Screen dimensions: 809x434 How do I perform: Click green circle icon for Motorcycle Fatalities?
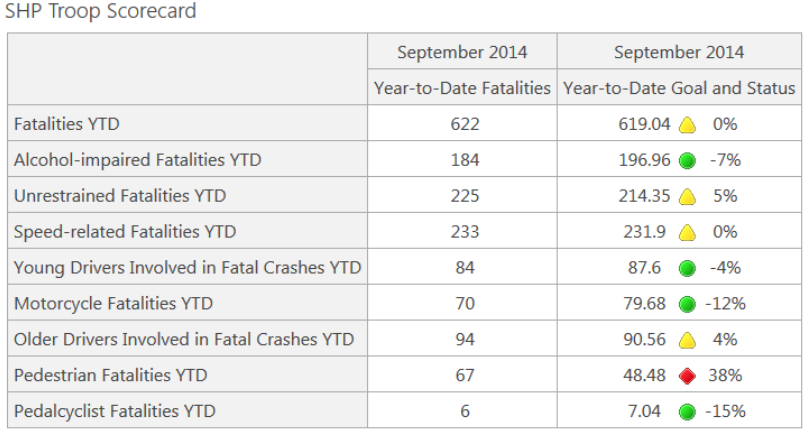point(687,304)
